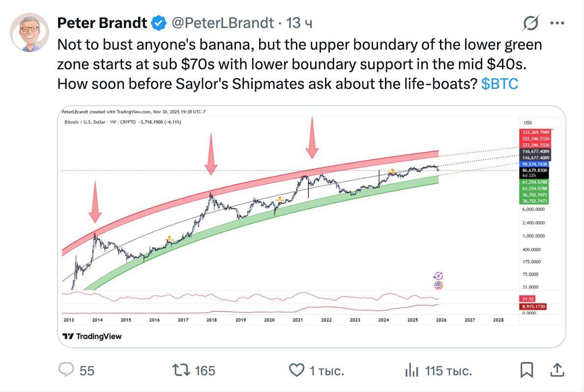Click the tweet timestamp 13 ч

point(298,23)
